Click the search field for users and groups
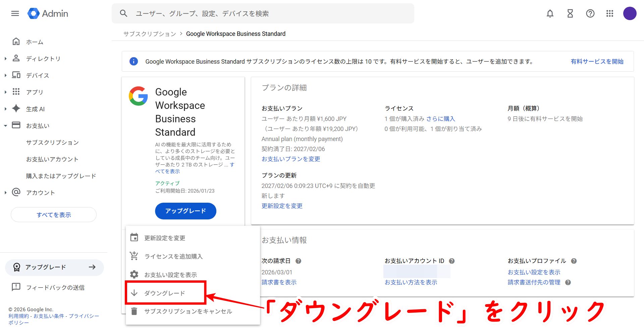The height and width of the screenshot is (331, 644). (268, 13)
